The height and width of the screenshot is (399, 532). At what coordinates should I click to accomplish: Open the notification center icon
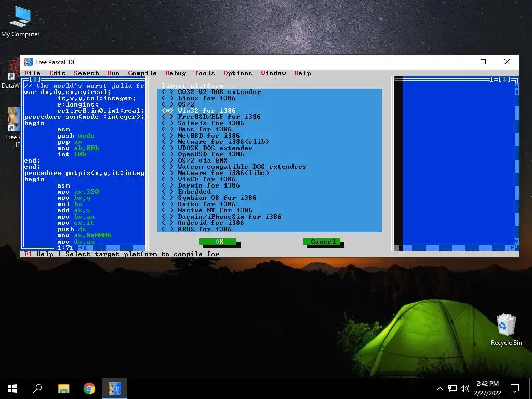[x=515, y=389]
